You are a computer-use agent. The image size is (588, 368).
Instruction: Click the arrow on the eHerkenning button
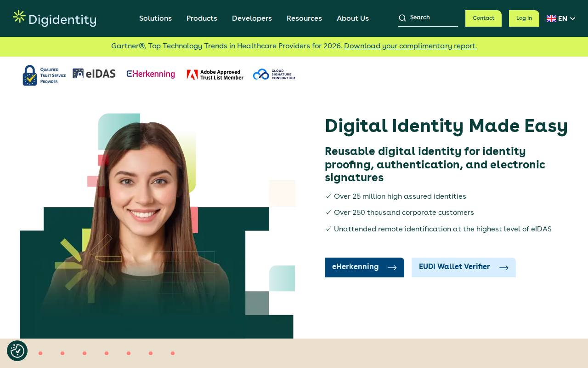click(392, 268)
